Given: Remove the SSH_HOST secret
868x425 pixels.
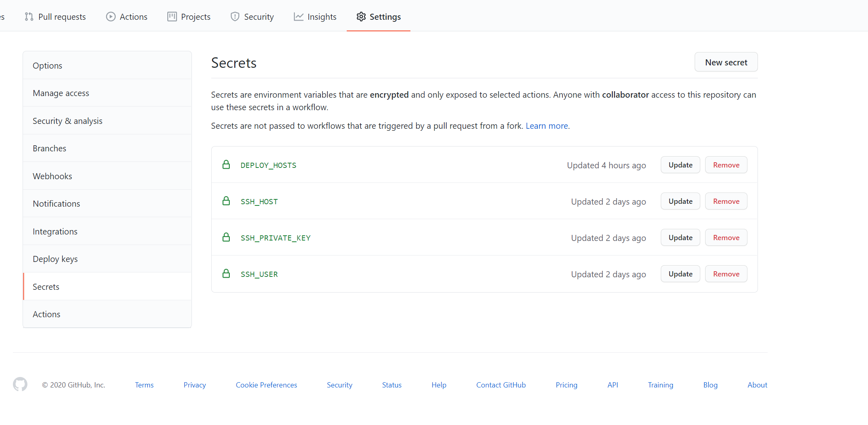Looking at the screenshot, I should pyautogui.click(x=726, y=201).
